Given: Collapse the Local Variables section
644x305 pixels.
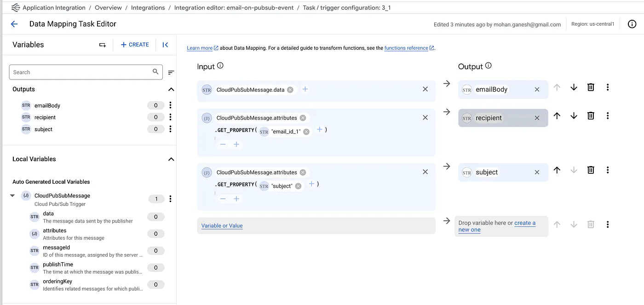Looking at the screenshot, I should pyautogui.click(x=171, y=159).
